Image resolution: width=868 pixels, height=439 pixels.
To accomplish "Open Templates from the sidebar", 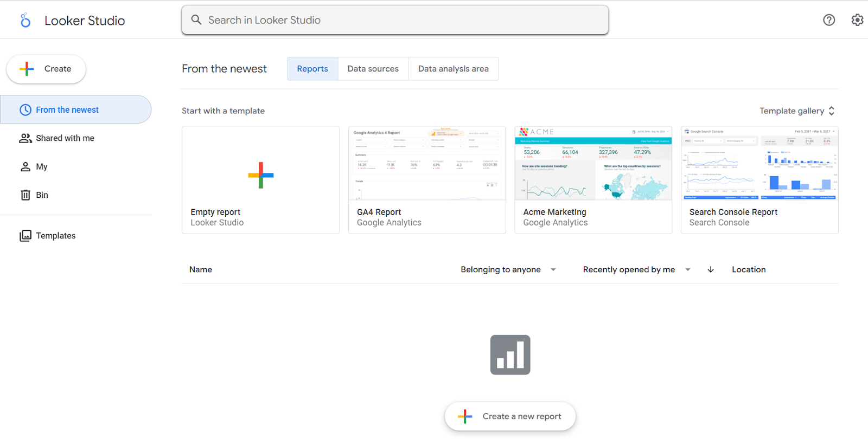I will click(76, 236).
